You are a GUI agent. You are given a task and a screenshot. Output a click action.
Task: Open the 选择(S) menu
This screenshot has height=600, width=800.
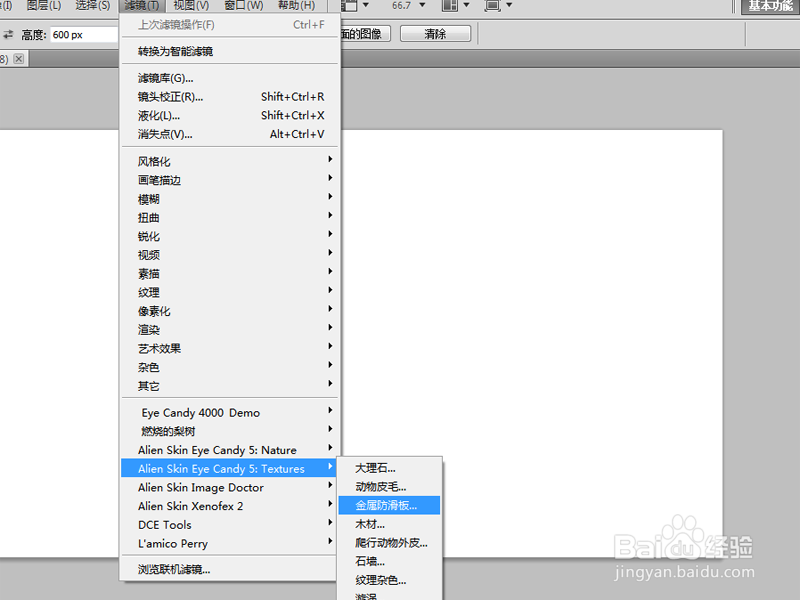(92, 6)
